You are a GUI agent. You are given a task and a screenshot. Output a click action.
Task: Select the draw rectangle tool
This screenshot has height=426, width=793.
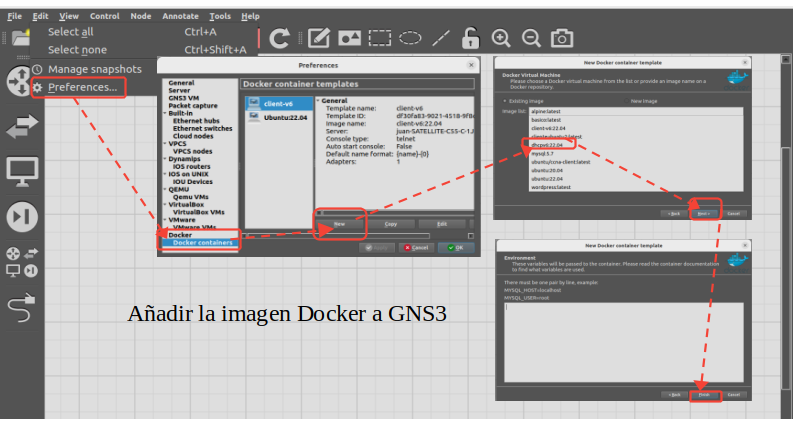(x=379, y=38)
